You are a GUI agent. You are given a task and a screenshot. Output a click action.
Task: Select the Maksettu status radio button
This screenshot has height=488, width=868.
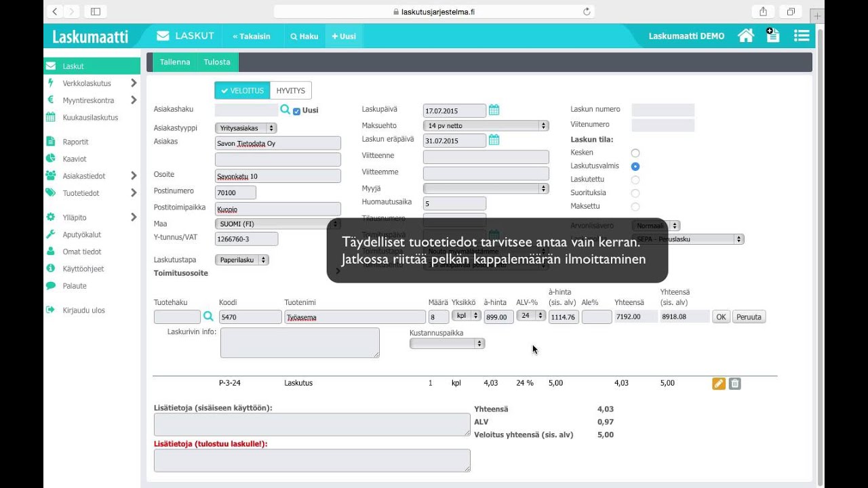pyautogui.click(x=635, y=207)
